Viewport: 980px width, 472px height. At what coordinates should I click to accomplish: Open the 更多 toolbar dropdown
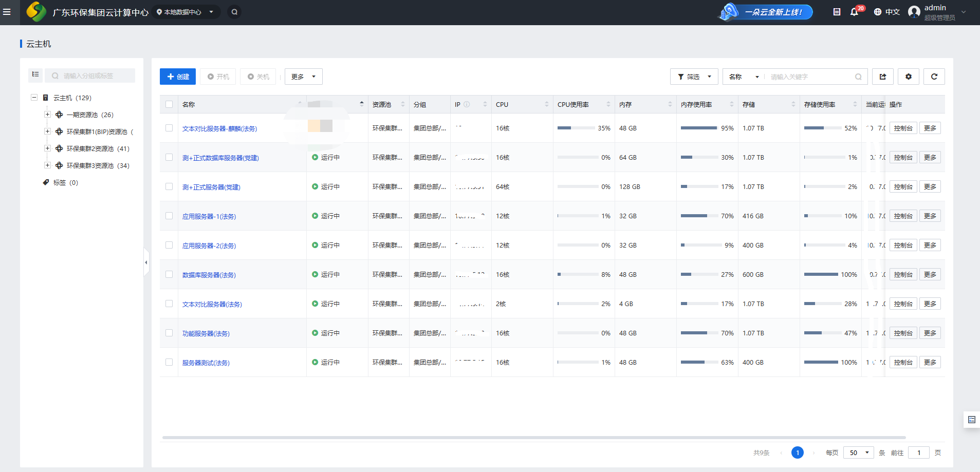(x=303, y=77)
